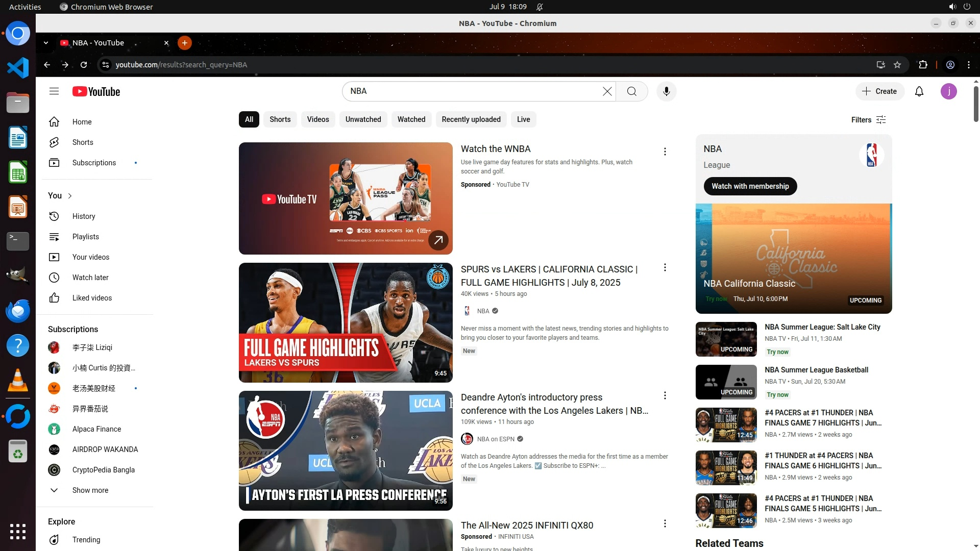Open the Filters options
The image size is (980, 551).
click(868, 119)
